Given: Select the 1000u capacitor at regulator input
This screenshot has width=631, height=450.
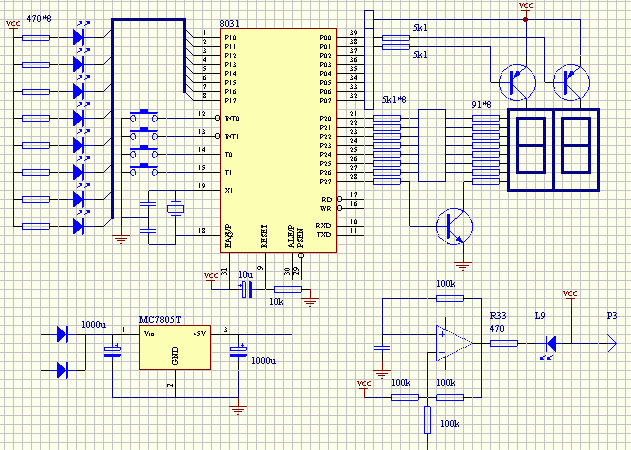Looking at the screenshot, I should point(113,351).
